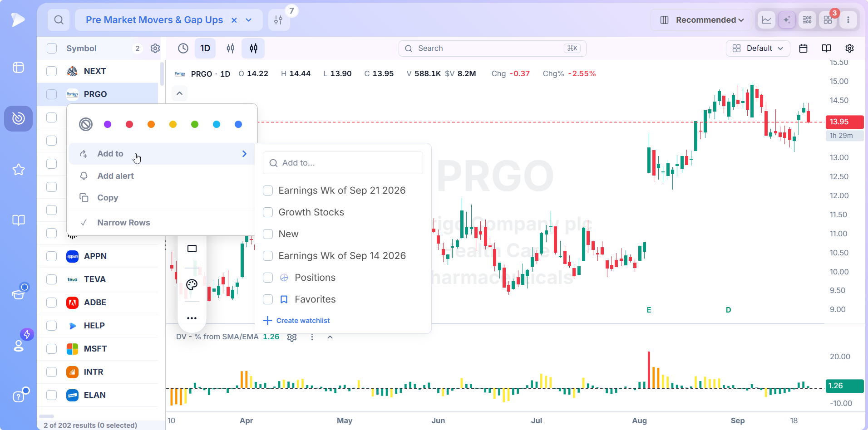This screenshot has width=868, height=430.
Task: Open the AI sparkle assistant icon
Action: point(787,20)
